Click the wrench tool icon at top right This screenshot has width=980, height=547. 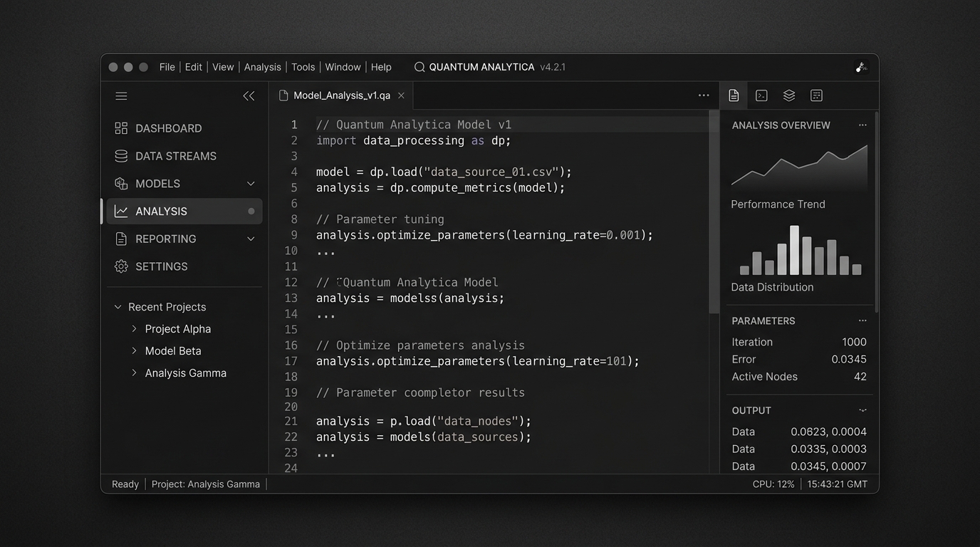[x=860, y=68]
